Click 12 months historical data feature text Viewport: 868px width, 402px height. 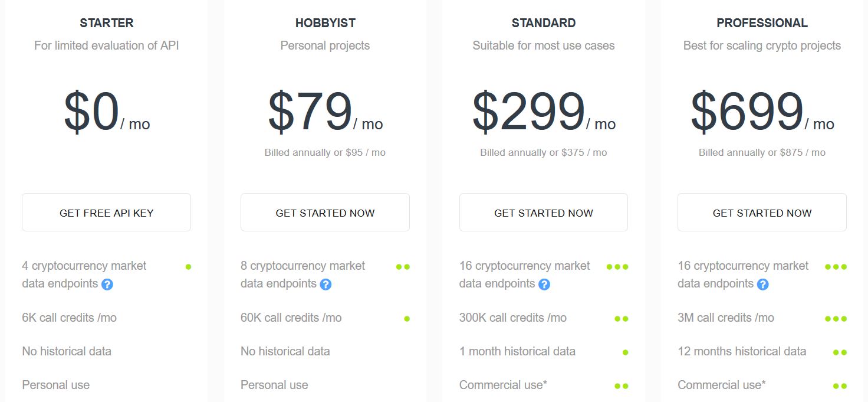coord(742,352)
